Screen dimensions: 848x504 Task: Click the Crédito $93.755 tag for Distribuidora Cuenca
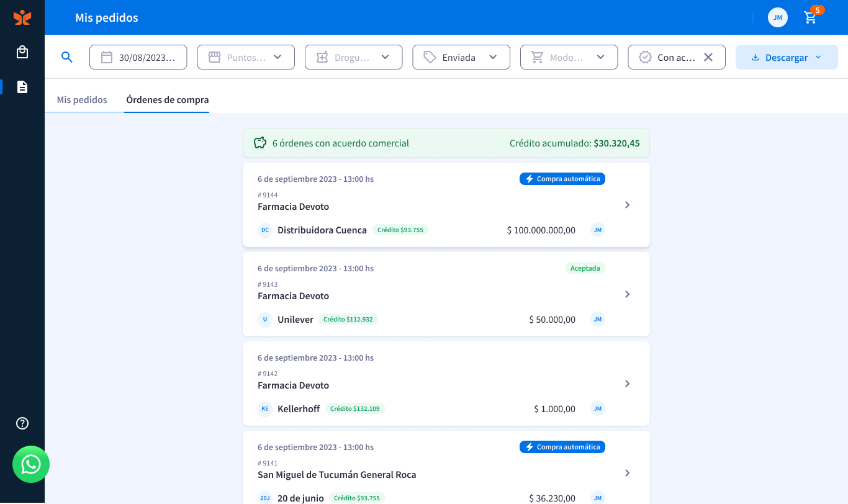[x=400, y=230]
